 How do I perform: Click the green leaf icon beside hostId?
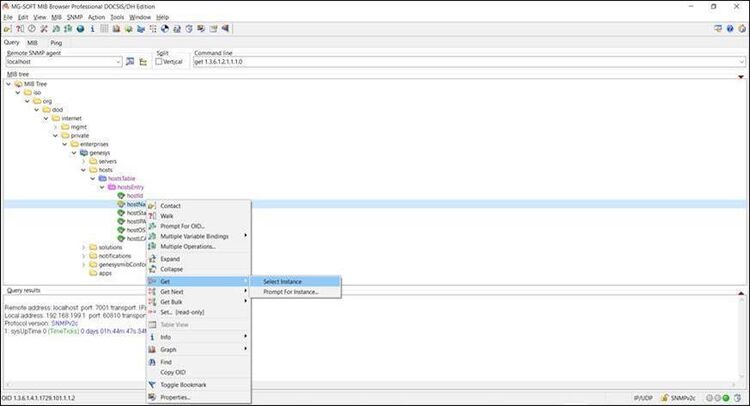[x=121, y=196]
